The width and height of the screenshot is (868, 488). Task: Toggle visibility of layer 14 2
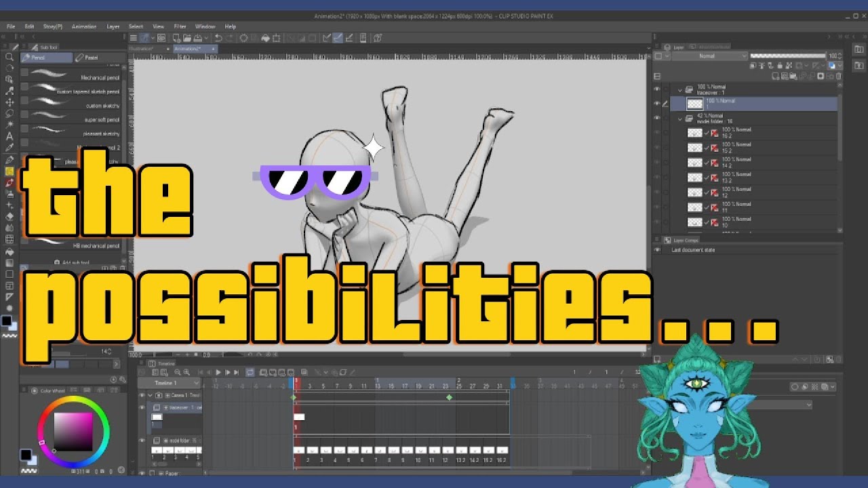(x=656, y=163)
